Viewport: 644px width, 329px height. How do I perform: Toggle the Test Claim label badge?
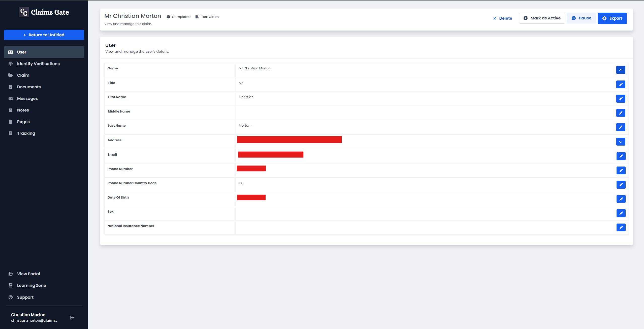pyautogui.click(x=208, y=17)
